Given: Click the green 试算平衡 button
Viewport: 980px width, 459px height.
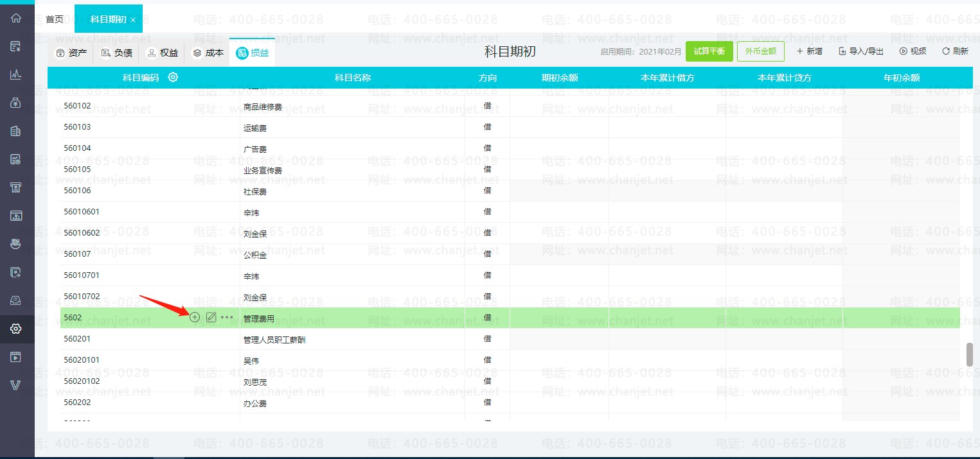Looking at the screenshot, I should [709, 51].
